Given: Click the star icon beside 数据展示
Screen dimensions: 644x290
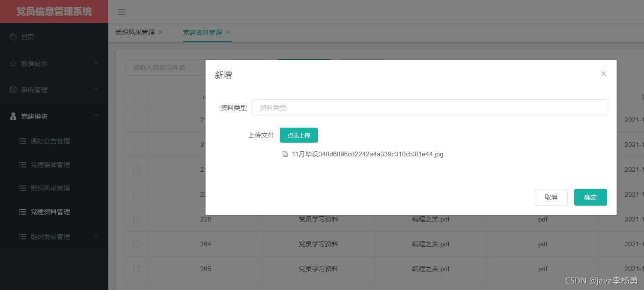Looking at the screenshot, I should click(x=13, y=63).
